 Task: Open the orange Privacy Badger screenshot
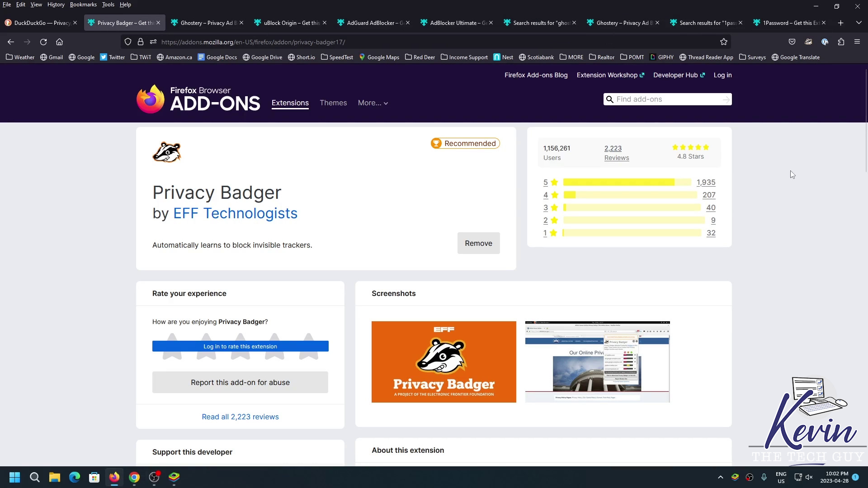coord(443,361)
